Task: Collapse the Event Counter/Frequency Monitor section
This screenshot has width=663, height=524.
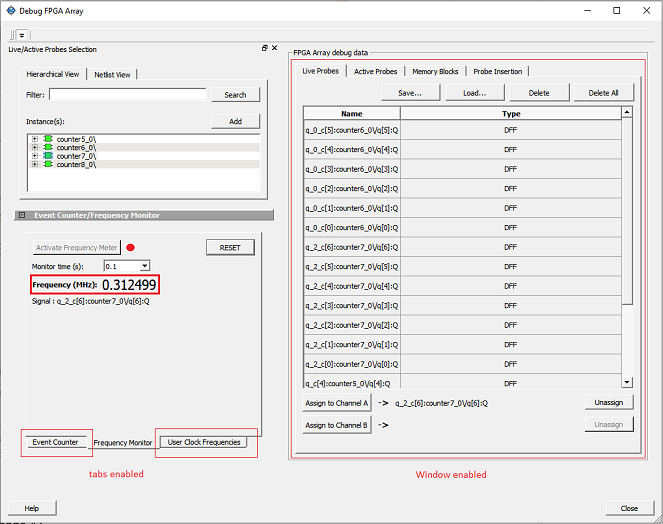Action: (x=22, y=215)
